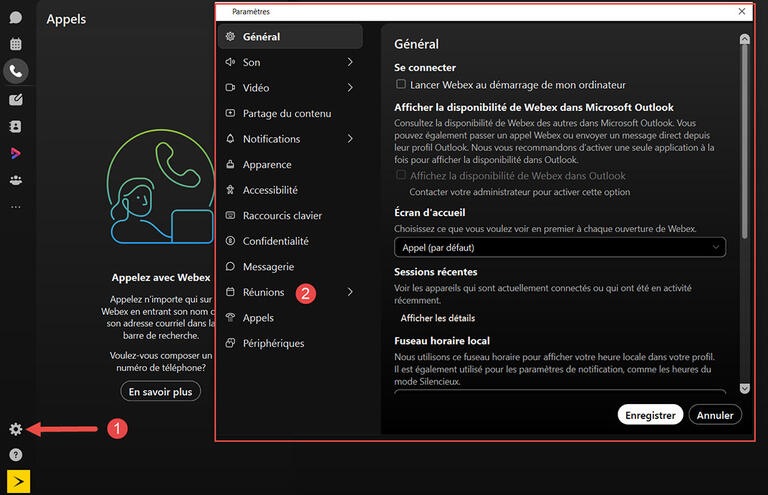Click the settings panel scrollbar down arrow
This screenshot has height=495, width=768.
tap(744, 388)
